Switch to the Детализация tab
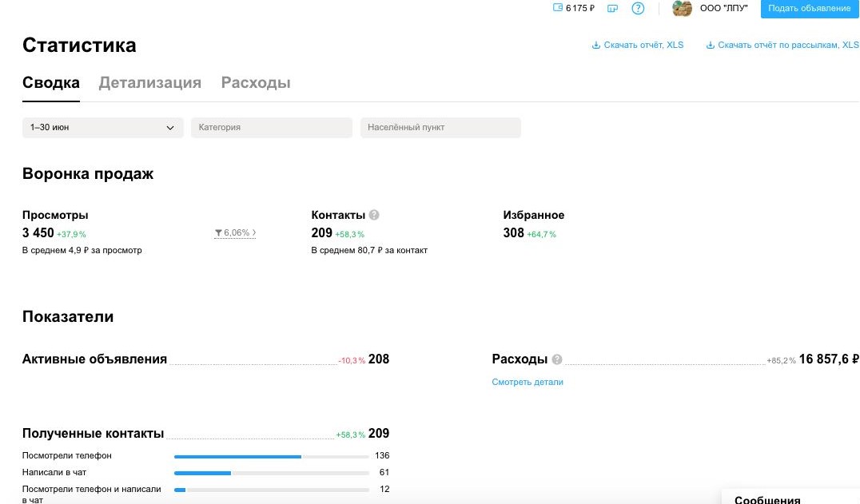Screen dimensions: 860x504 coord(149,83)
